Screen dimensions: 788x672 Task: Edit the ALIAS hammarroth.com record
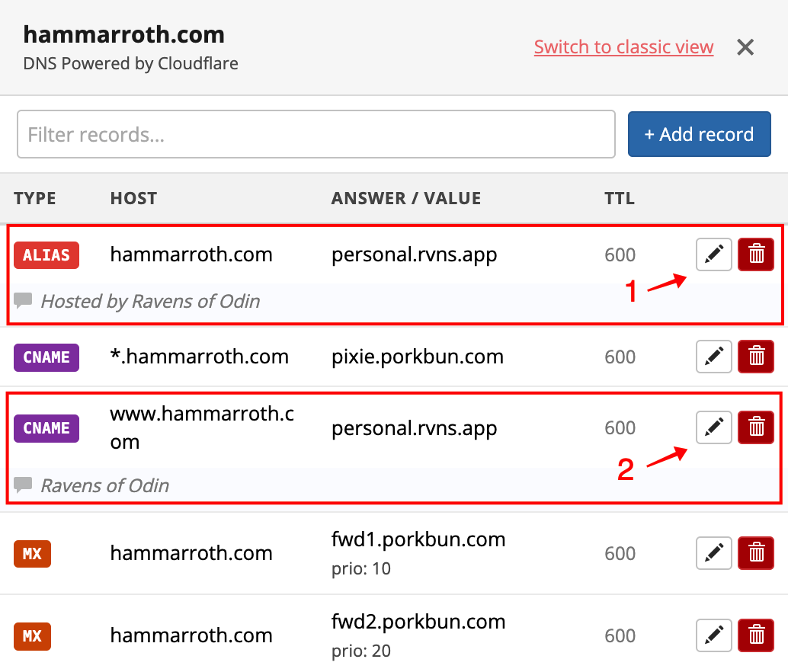coord(714,254)
